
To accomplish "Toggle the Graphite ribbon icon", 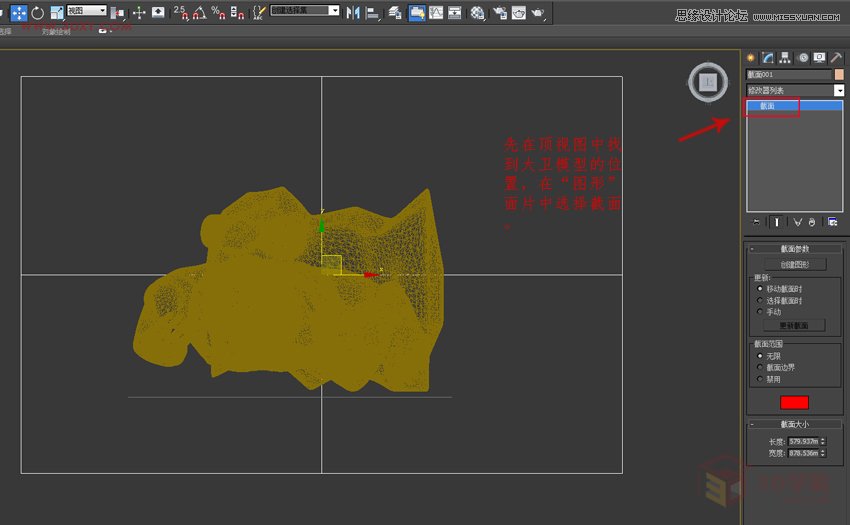I will [417, 12].
